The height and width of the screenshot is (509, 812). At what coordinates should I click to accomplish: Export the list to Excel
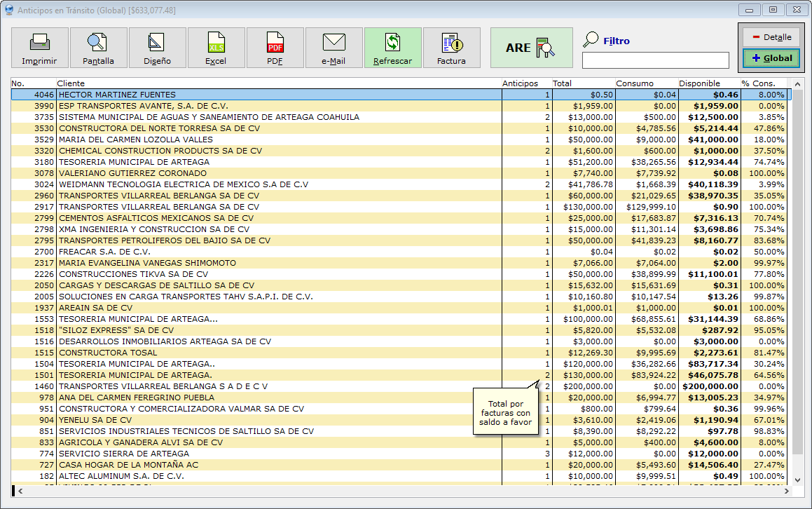point(216,48)
